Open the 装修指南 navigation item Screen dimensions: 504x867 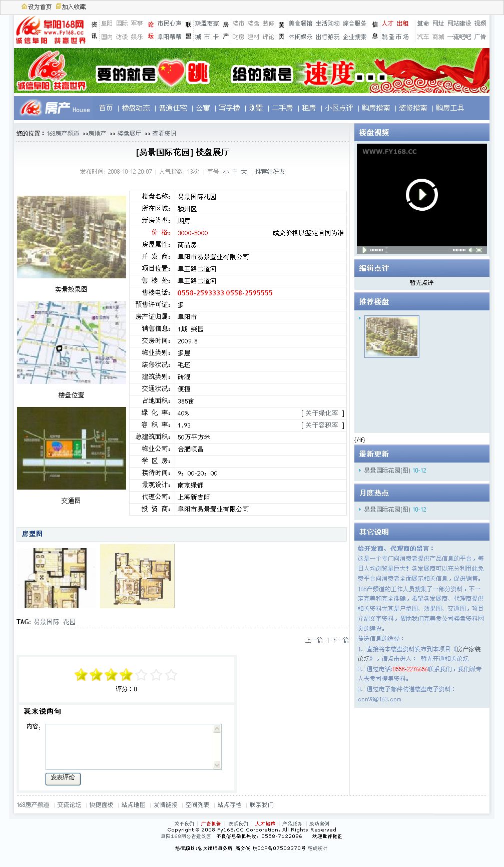(x=413, y=108)
